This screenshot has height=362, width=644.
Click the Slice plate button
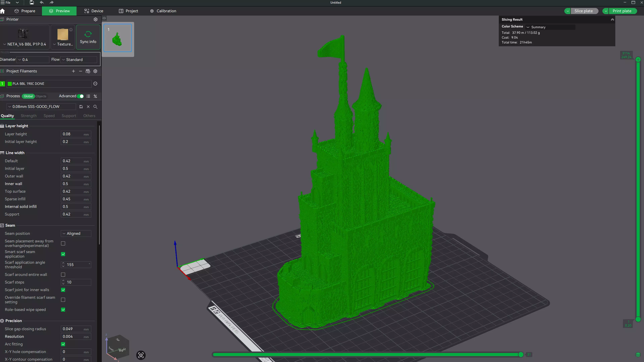(x=584, y=11)
